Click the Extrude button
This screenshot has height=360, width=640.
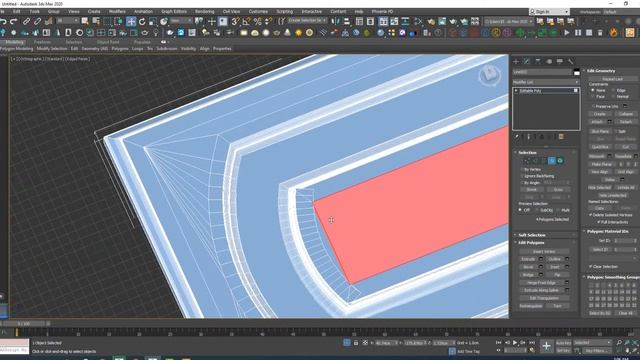[x=528, y=259]
